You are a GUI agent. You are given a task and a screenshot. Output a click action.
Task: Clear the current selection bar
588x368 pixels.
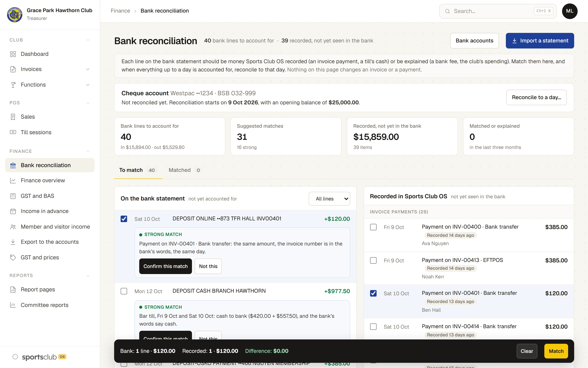[526, 351]
